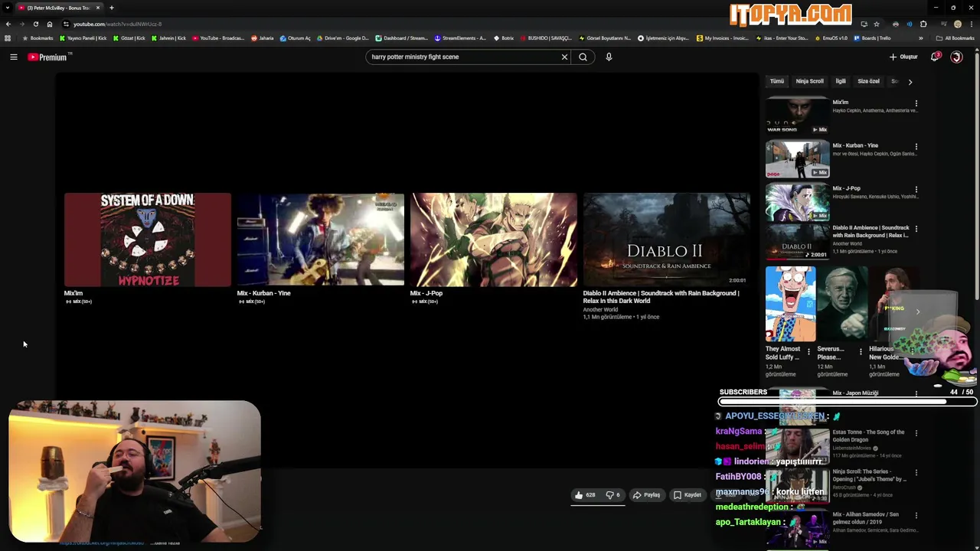980x551 pixels.
Task: Play the Mix - Kurban - Yine end-screen card
Action: click(x=321, y=240)
